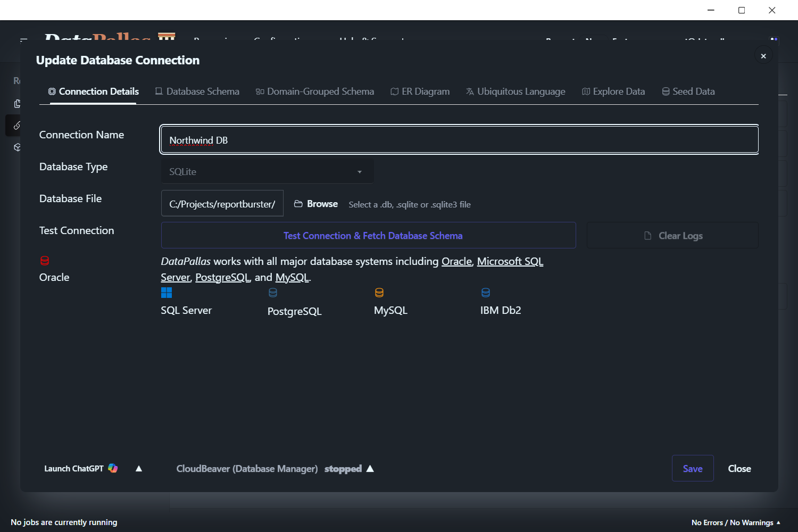
Task: Switch to the Database Schema tab
Action: click(x=197, y=92)
